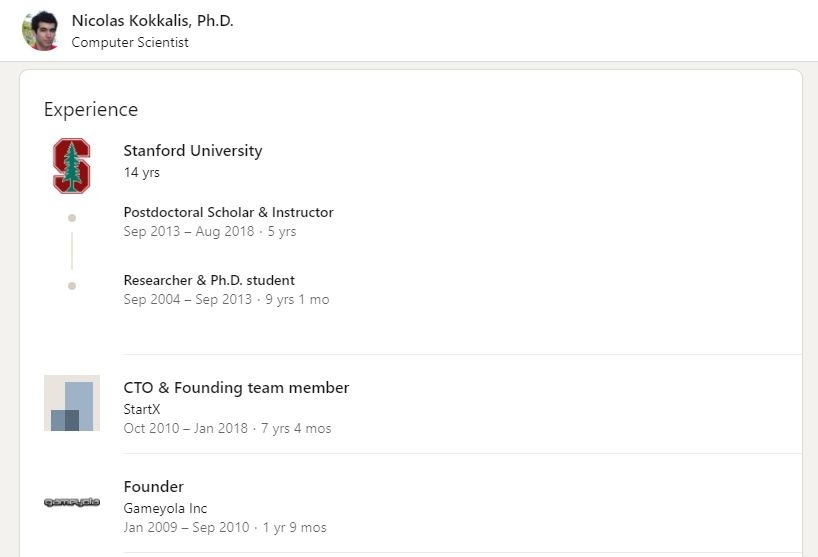Screen dimensions: 818x557
Task: Click the Gameyola Inc company name
Action: point(165,508)
